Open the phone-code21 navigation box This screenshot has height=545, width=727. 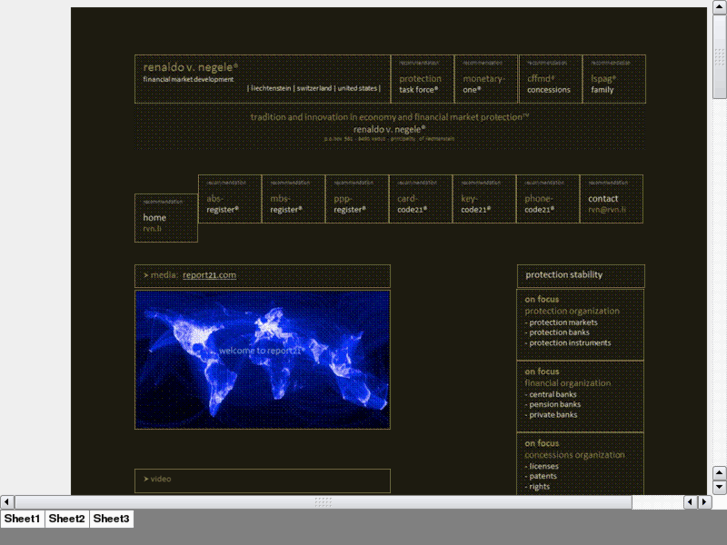(548, 199)
